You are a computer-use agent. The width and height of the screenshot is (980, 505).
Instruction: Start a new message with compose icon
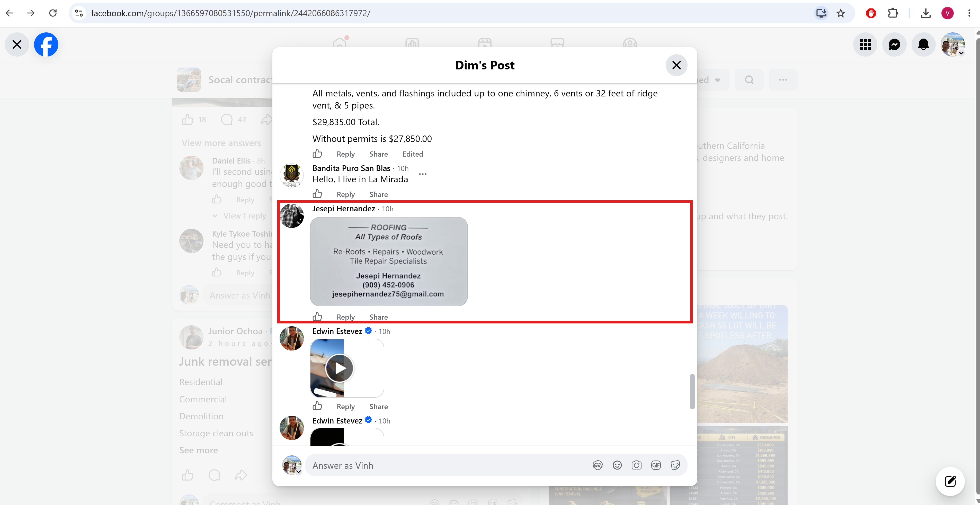[x=950, y=481]
